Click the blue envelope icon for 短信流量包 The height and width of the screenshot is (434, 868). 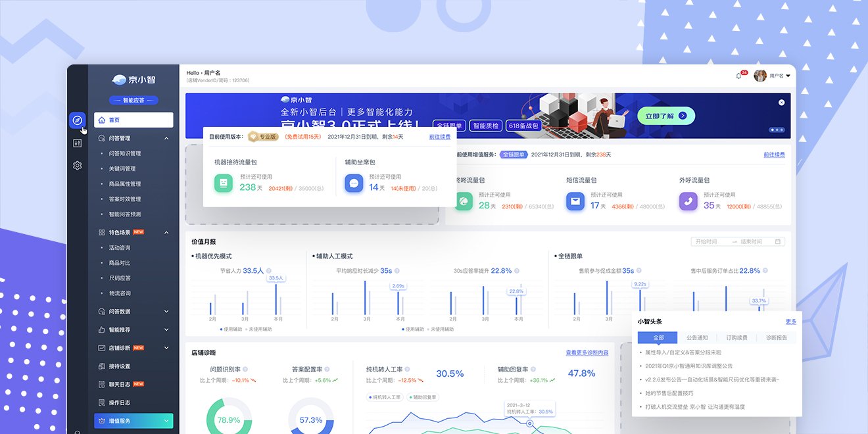(x=575, y=201)
